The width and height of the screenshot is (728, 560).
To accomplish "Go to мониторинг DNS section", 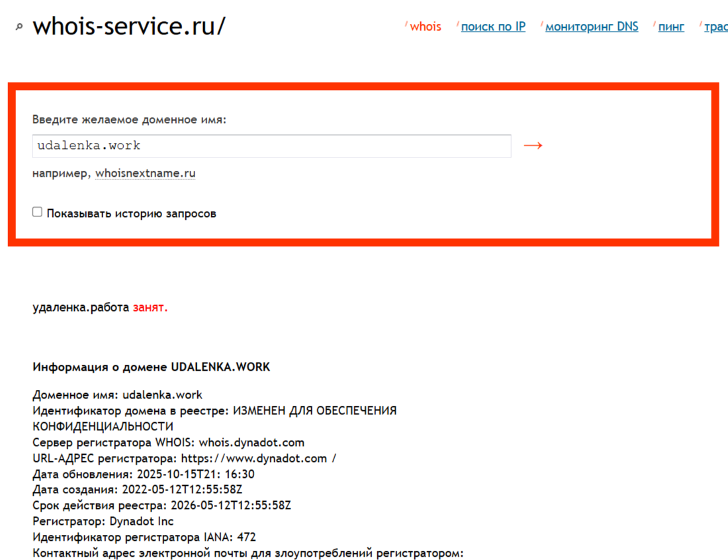I will (592, 27).
